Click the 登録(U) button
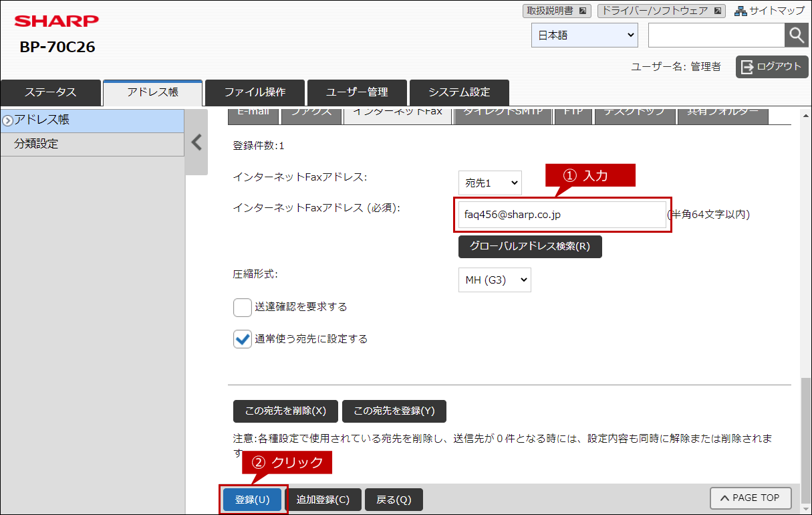This screenshot has height=515, width=812. click(253, 500)
